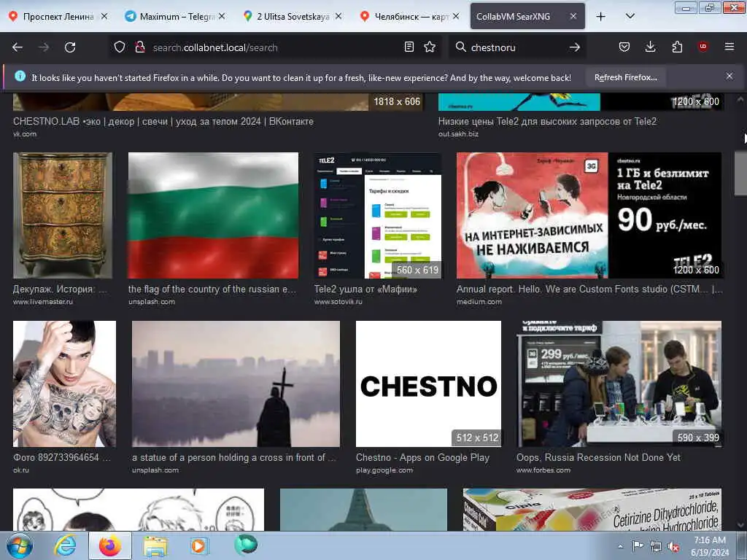
Task: Click the www.sotovik.ru source text
Action: tap(338, 301)
